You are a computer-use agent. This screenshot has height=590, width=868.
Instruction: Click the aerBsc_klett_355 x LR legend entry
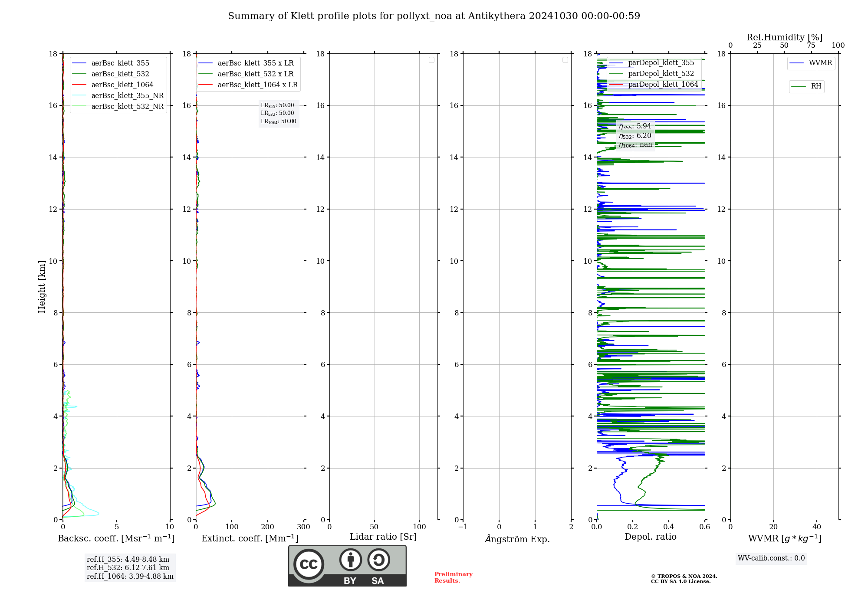click(x=247, y=63)
